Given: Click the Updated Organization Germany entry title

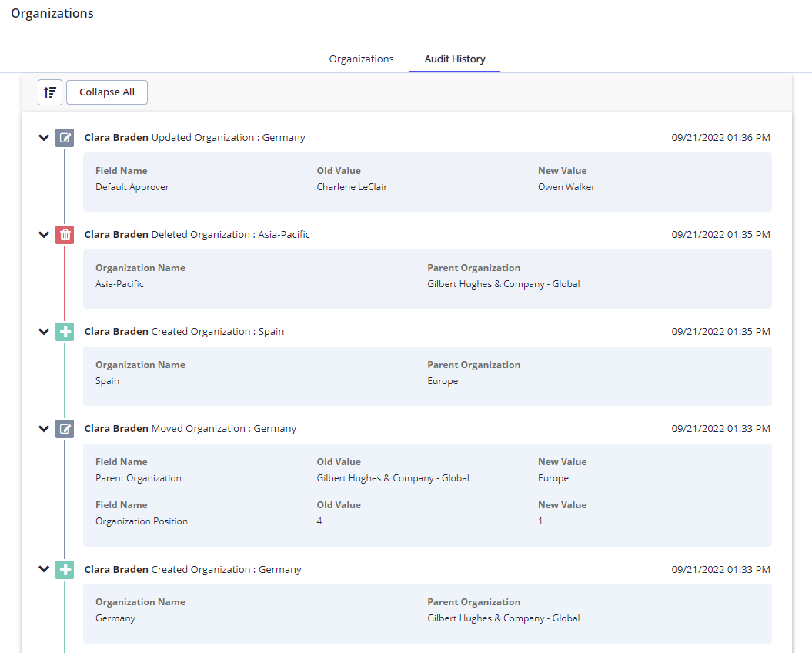Looking at the screenshot, I should pyautogui.click(x=195, y=137).
